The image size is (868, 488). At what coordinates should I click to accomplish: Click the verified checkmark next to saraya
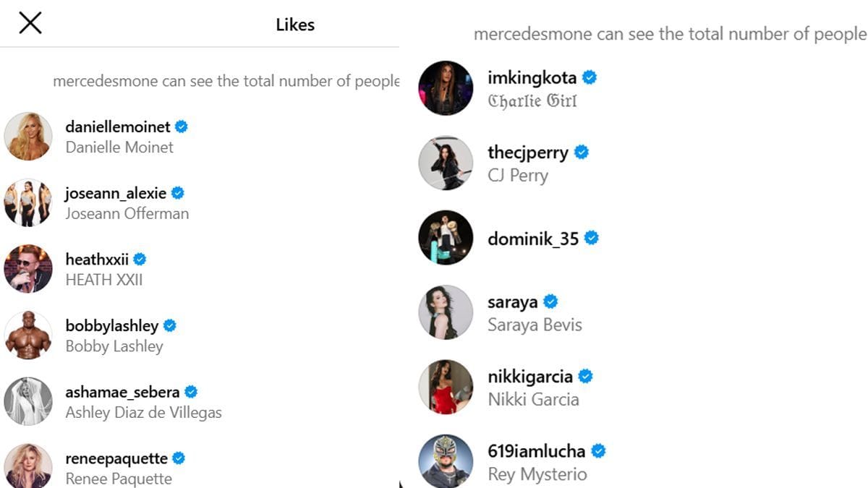551,301
